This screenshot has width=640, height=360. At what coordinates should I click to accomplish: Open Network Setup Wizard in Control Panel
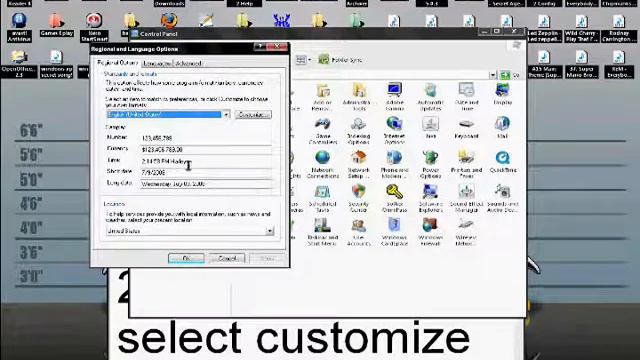358,164
